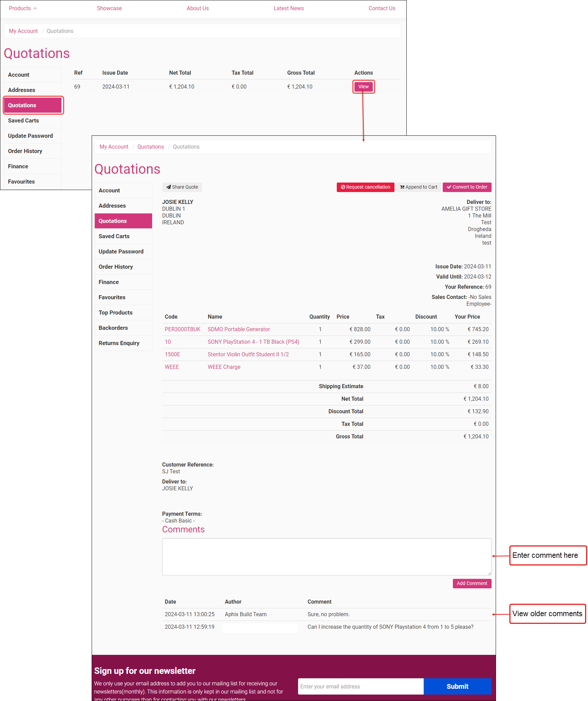
Task: Open SDMO Portable Generator product link
Action: pyautogui.click(x=239, y=329)
